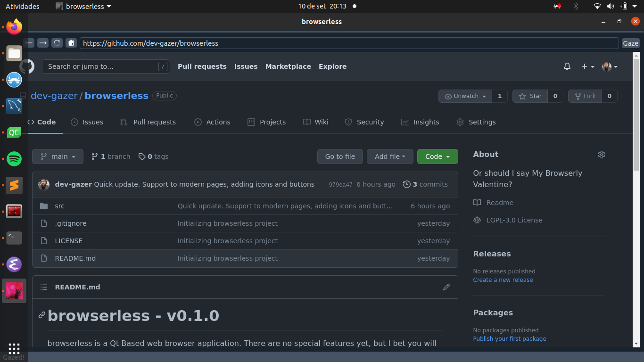Reload the page with refresh icon
Image resolution: width=644 pixels, height=362 pixels.
pyautogui.click(x=57, y=43)
